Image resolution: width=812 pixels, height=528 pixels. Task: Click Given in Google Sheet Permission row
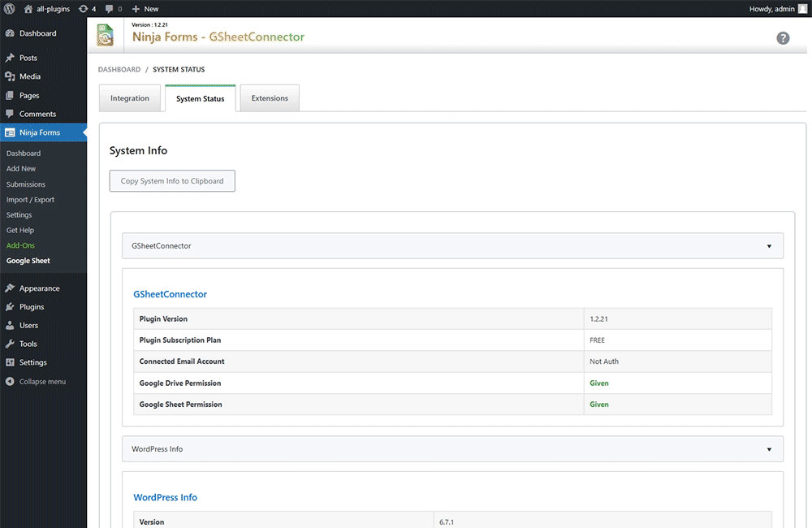599,405
